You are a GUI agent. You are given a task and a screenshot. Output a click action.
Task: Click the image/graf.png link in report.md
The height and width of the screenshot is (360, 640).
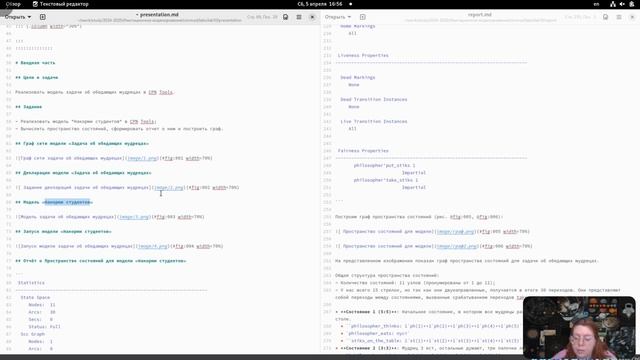[456, 232]
